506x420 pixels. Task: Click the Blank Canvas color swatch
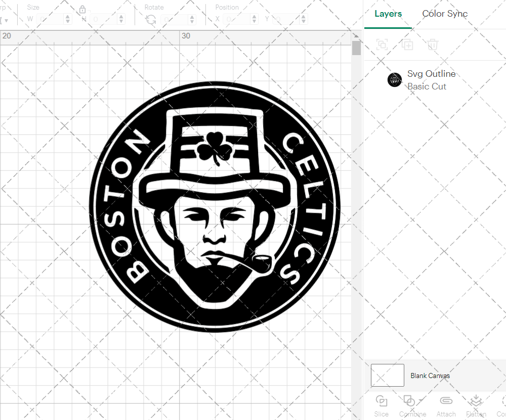[387, 375]
